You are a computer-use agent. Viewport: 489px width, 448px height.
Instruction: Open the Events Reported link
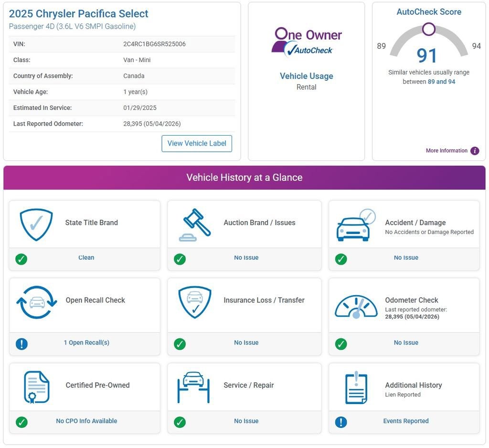pos(406,421)
